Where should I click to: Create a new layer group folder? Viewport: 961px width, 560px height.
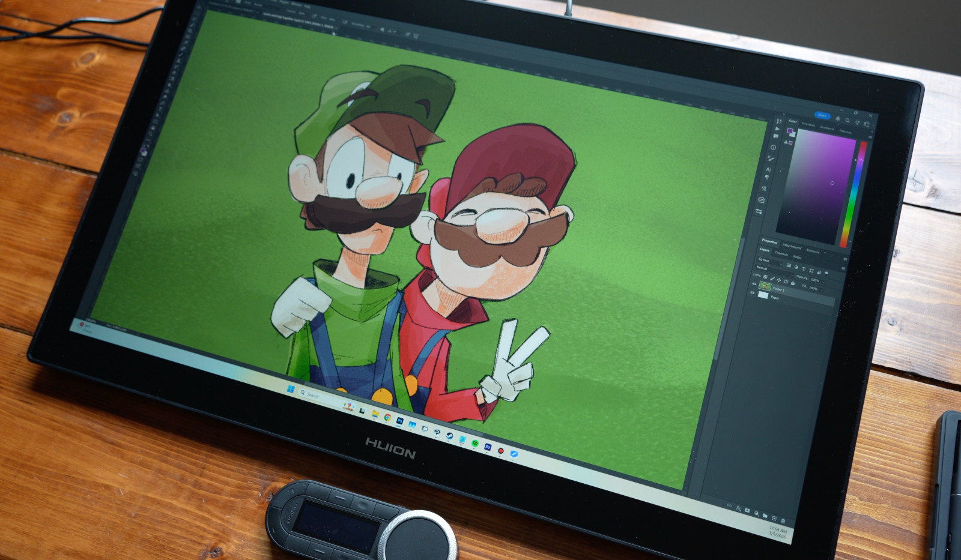pyautogui.click(x=765, y=516)
